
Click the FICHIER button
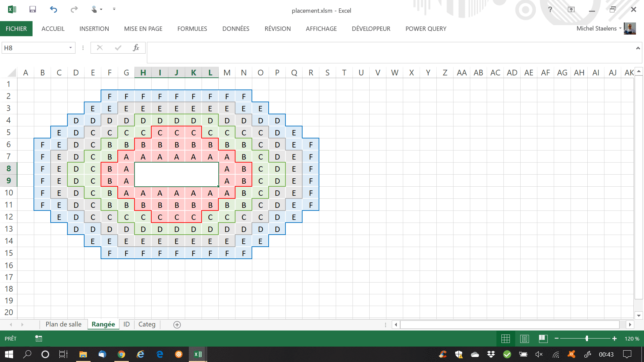[x=16, y=29]
